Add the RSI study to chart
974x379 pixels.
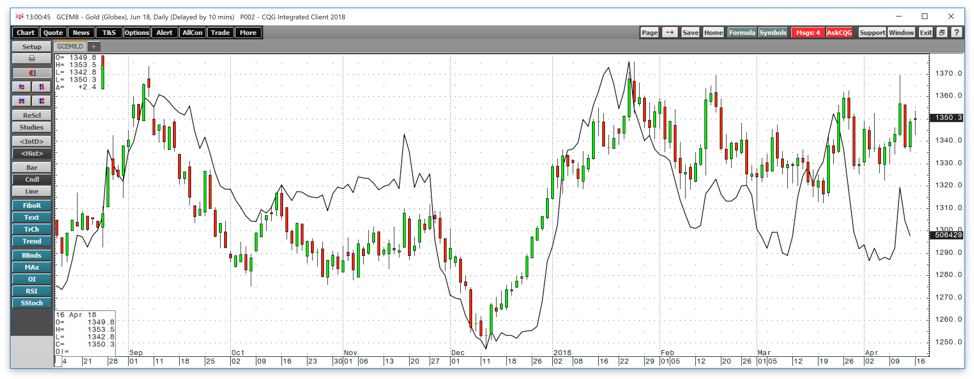pyautogui.click(x=32, y=291)
